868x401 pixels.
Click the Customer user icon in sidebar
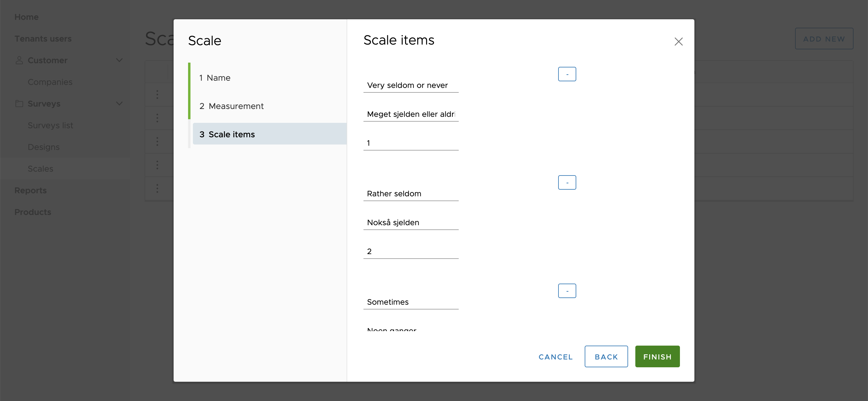pyautogui.click(x=19, y=60)
